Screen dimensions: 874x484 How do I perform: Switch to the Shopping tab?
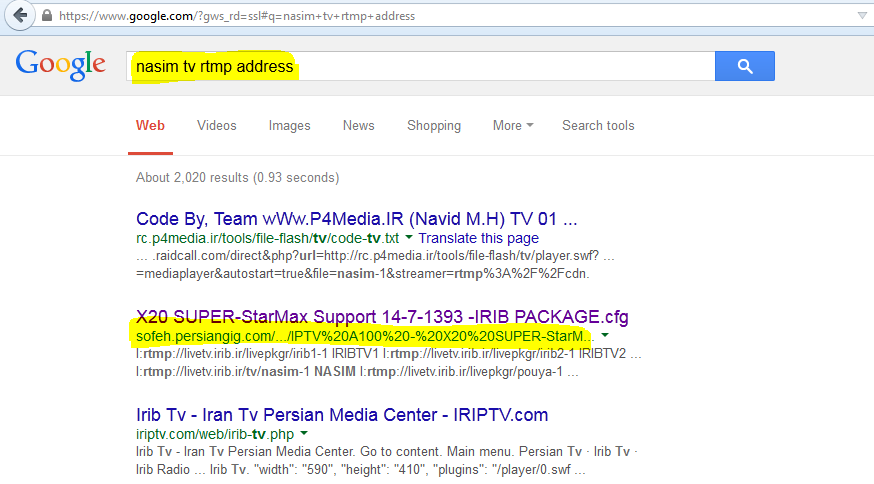click(x=434, y=126)
